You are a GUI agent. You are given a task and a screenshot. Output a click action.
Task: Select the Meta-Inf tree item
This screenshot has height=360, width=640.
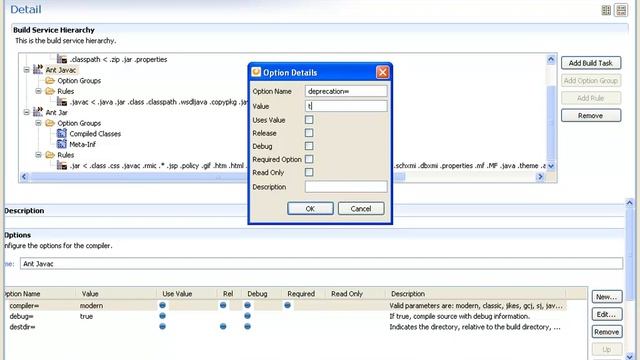tap(82, 144)
